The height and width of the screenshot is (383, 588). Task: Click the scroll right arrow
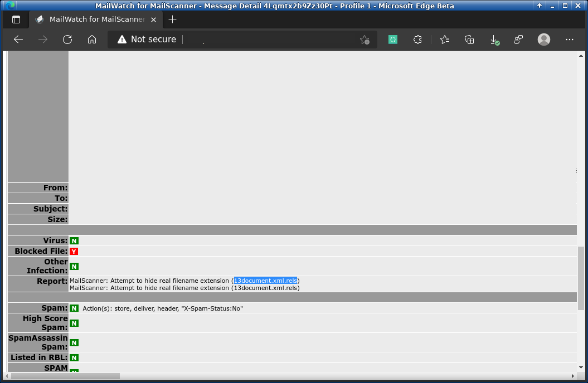coord(572,376)
